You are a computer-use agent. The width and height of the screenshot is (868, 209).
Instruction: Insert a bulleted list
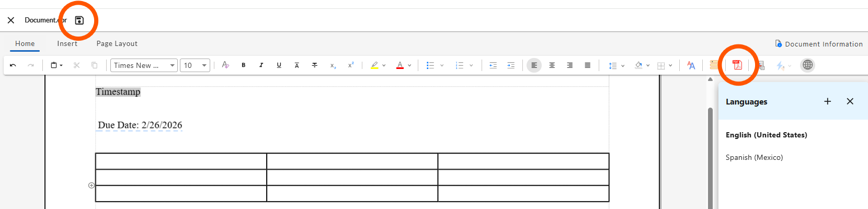coord(430,65)
